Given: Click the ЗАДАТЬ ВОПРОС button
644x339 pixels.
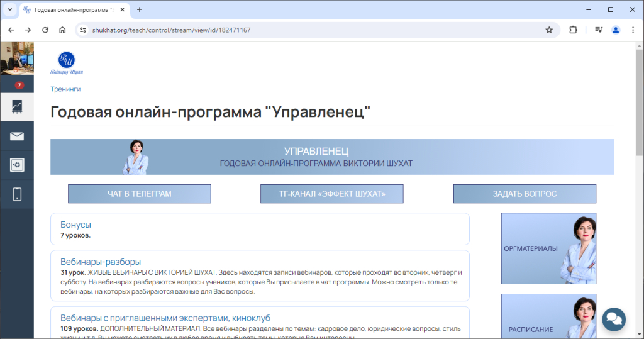Looking at the screenshot, I should coord(525,194).
